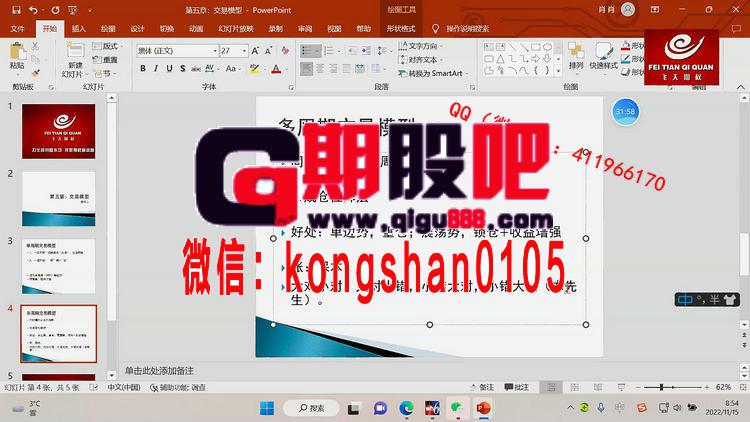
Task: Start slideshow from beginning in quick access toolbar
Action: pyautogui.click(x=72, y=10)
